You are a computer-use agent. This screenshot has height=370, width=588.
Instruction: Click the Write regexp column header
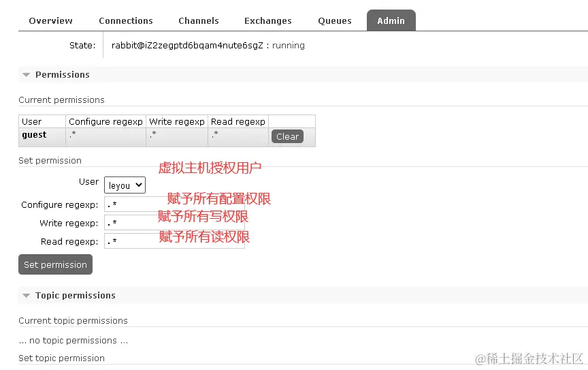pyautogui.click(x=177, y=122)
